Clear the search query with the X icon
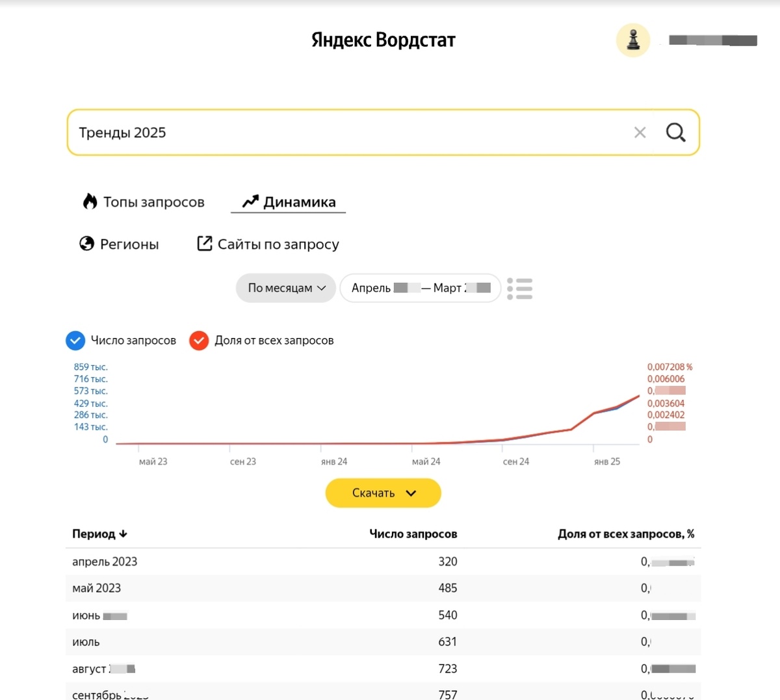This screenshot has width=780, height=700. pyautogui.click(x=640, y=133)
